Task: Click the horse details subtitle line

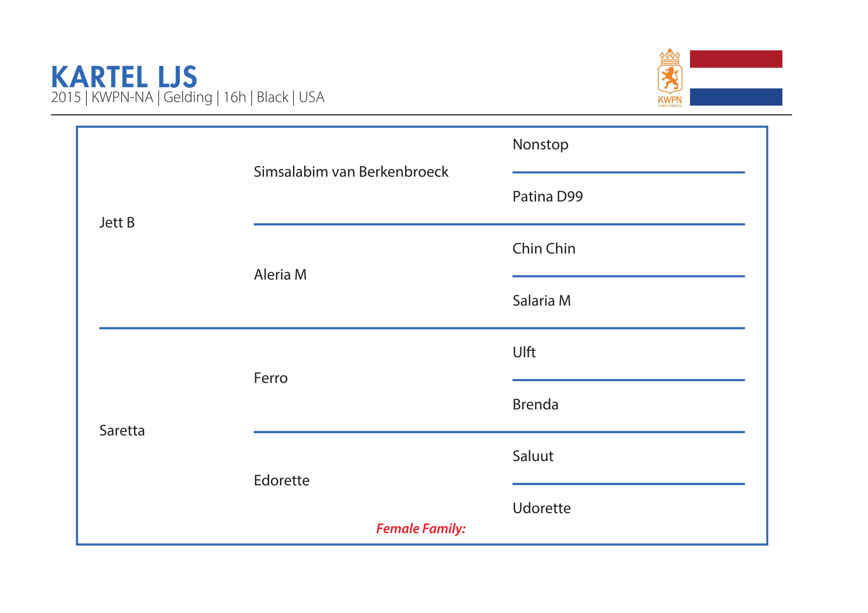Action: point(187,97)
